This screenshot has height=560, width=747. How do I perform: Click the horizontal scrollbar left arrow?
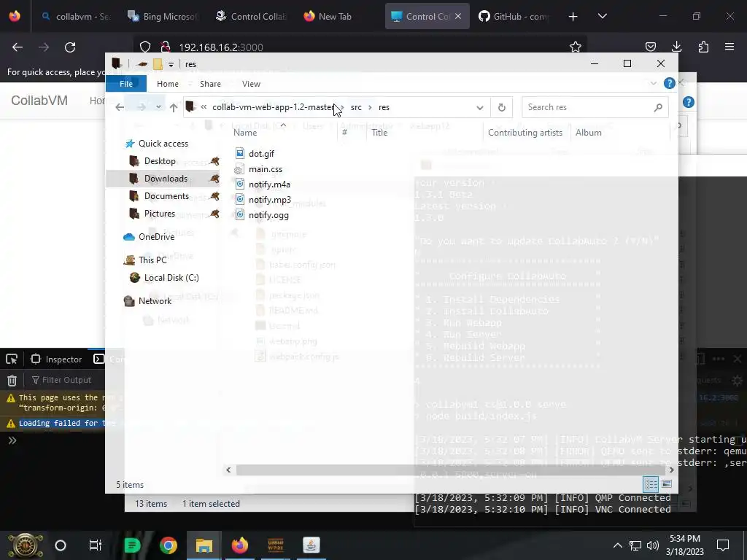pos(228,470)
